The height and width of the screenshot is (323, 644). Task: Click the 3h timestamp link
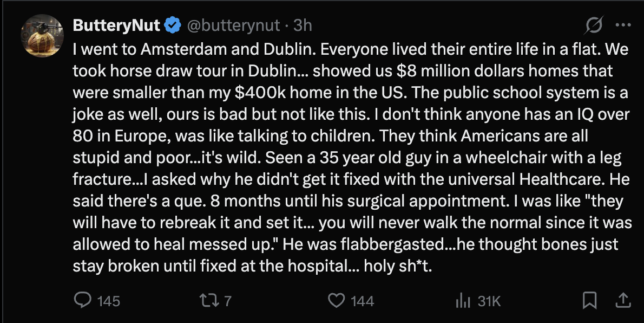(x=303, y=25)
